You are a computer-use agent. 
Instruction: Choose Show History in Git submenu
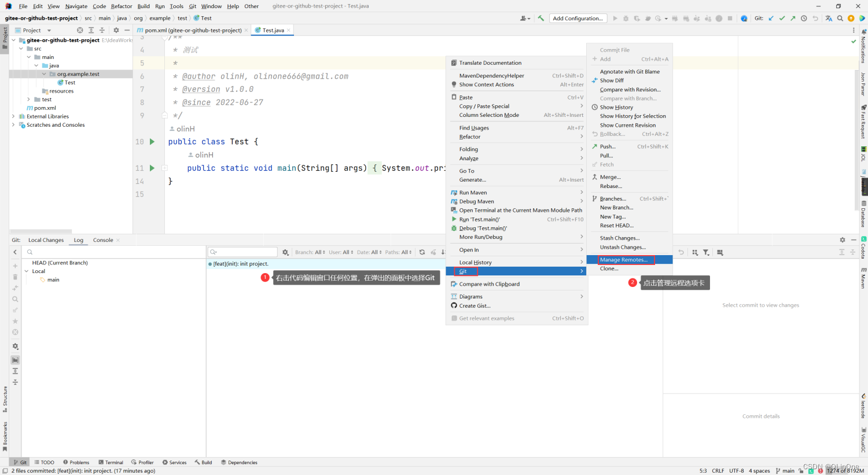630,107
